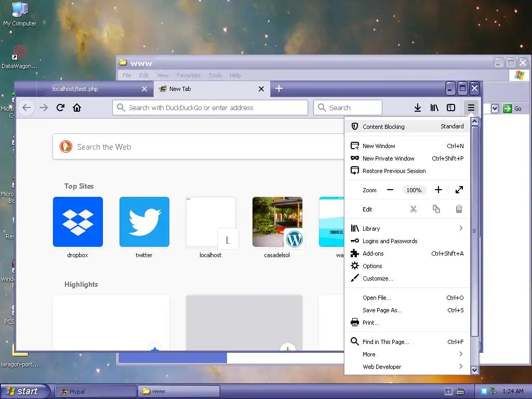
Task: Expand the Web Developer submenu
Action: pos(407,367)
